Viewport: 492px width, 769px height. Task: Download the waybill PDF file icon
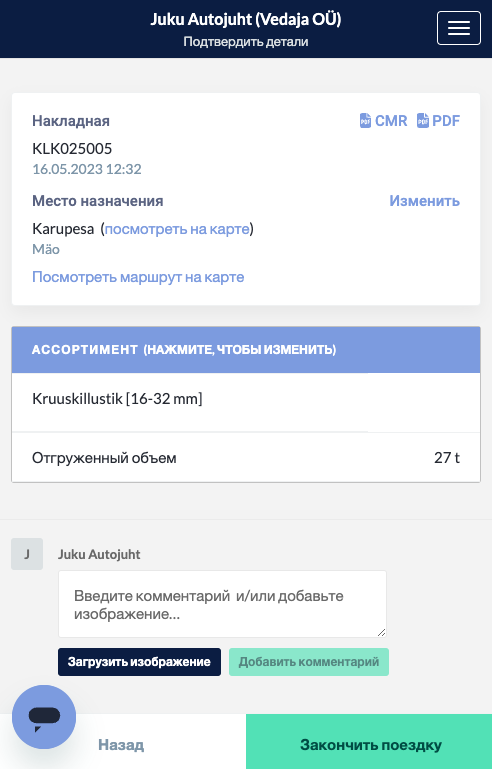click(x=422, y=121)
